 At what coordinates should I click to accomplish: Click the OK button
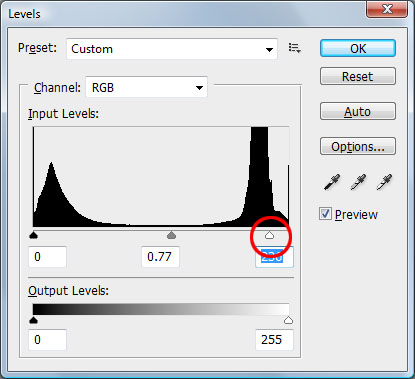click(x=358, y=49)
